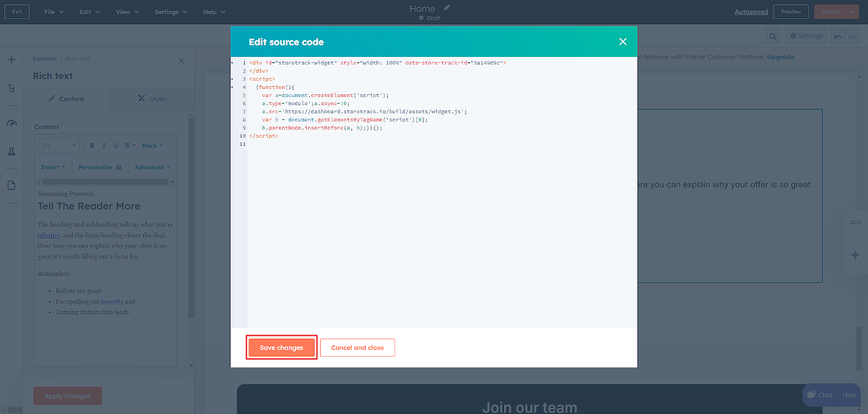
Task: Click the horizontal toolbar scrollbar
Action: pyautogui.click(x=105, y=182)
